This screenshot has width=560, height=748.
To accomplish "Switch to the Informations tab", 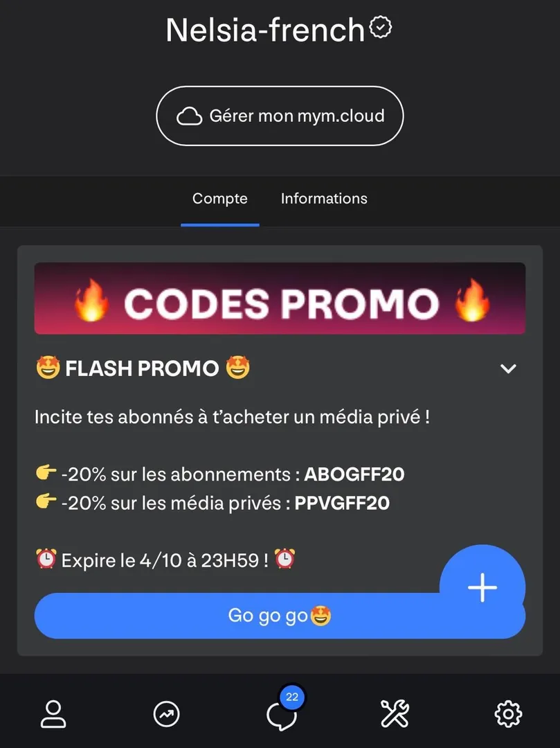I will tap(324, 199).
